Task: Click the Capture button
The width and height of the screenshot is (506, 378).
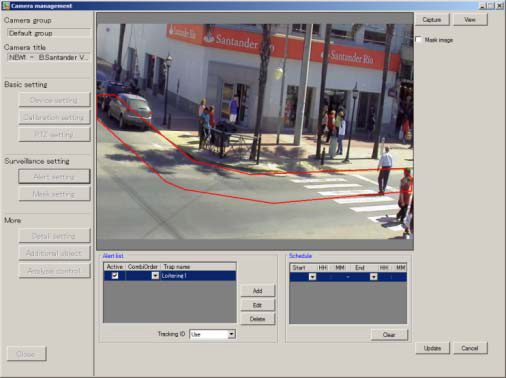Action: pos(432,20)
